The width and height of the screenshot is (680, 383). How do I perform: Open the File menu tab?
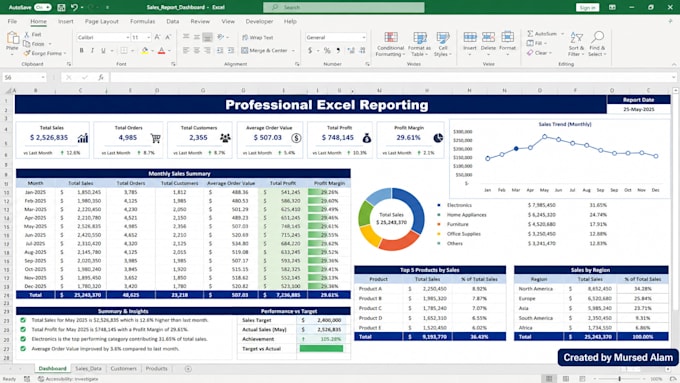pos(12,21)
